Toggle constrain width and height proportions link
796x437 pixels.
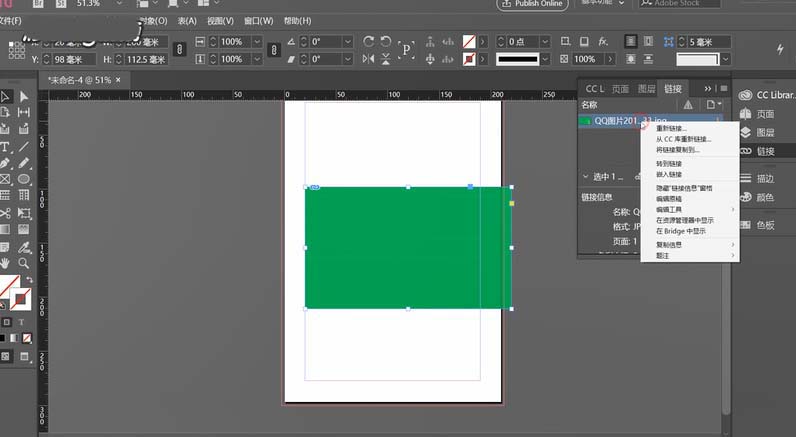(x=179, y=50)
